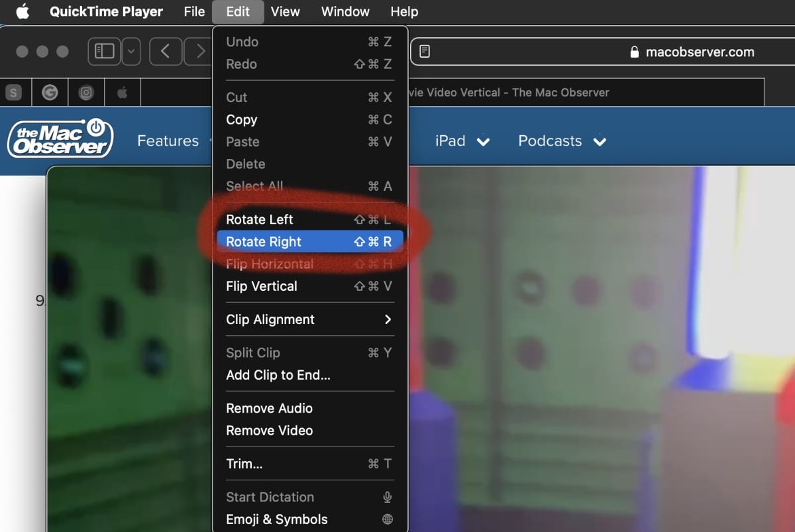Open the Google pinned tab
This screenshot has height=532, width=795.
(x=50, y=93)
